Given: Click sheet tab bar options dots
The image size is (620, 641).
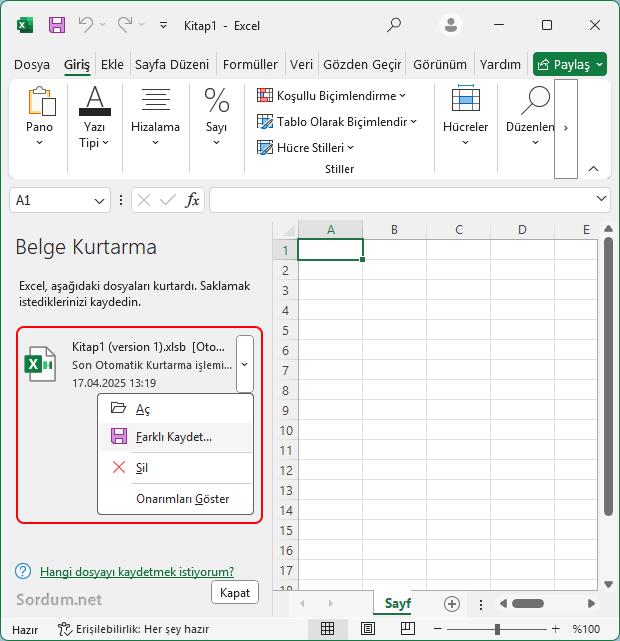Looking at the screenshot, I should coord(481,604).
